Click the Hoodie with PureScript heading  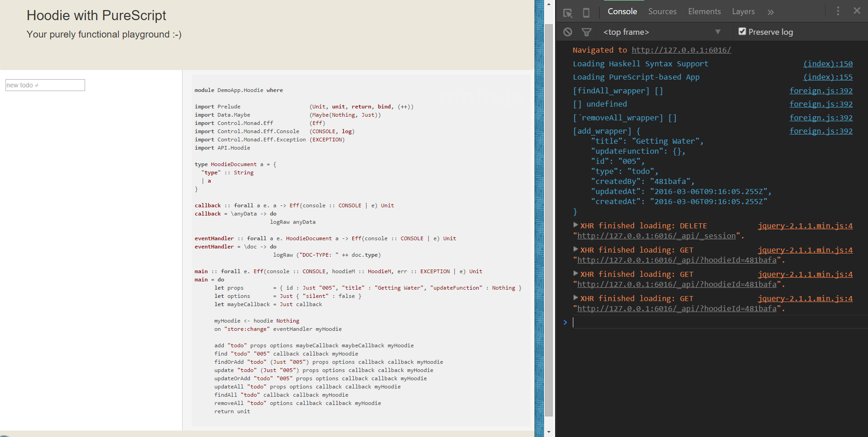[96, 16]
